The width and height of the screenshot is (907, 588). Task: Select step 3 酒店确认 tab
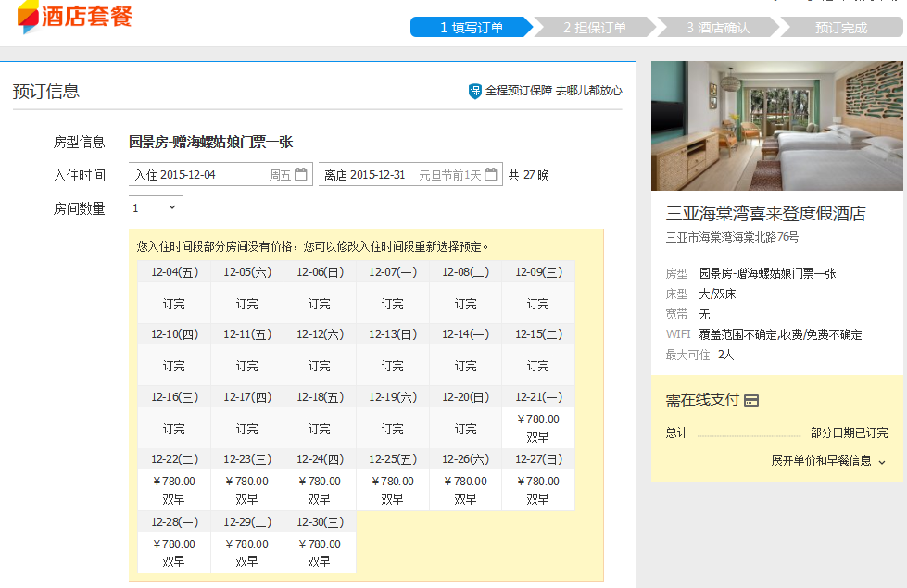pos(718,27)
